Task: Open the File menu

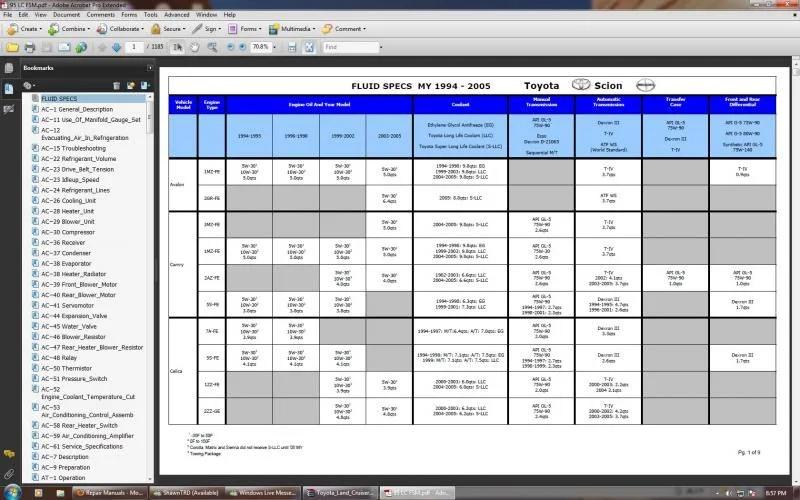Action: 8,15
